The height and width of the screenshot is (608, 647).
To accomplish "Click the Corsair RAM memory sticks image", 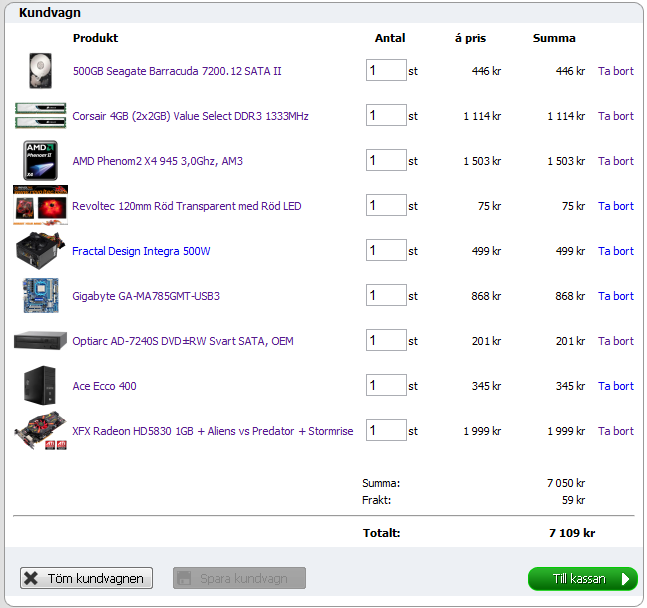I will (x=40, y=116).
